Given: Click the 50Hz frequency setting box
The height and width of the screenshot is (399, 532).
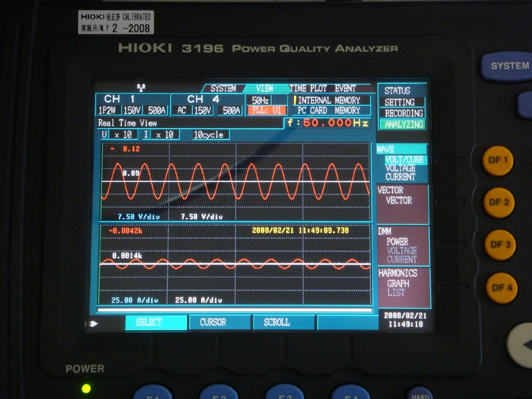Looking at the screenshot, I should coord(261,100).
